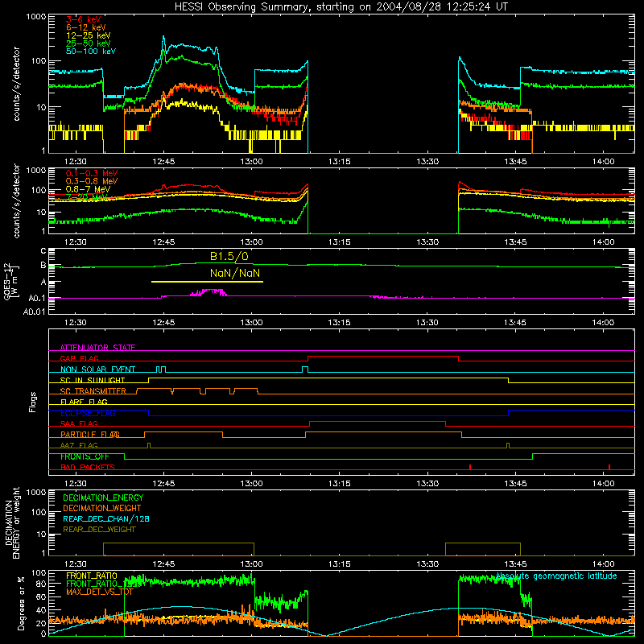Image resolution: width=644 pixels, height=644 pixels.
Task: Click the first BAD_PACKETS red tick near 13:37
Action: [470, 467]
